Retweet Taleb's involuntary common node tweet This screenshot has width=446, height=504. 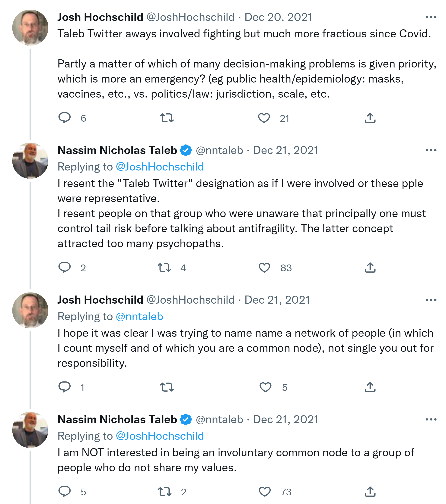164,492
